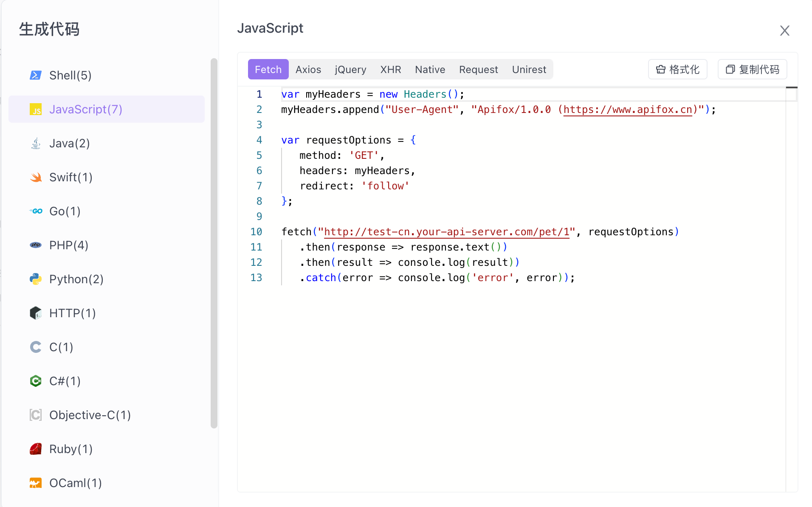The image size is (812, 507).
Task: Click the Swift bird icon
Action: pyautogui.click(x=36, y=177)
